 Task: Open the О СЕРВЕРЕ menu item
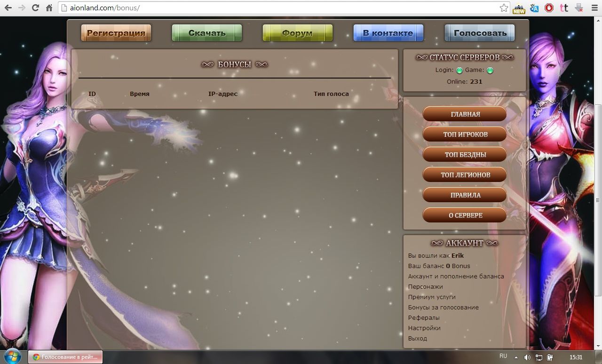(465, 215)
